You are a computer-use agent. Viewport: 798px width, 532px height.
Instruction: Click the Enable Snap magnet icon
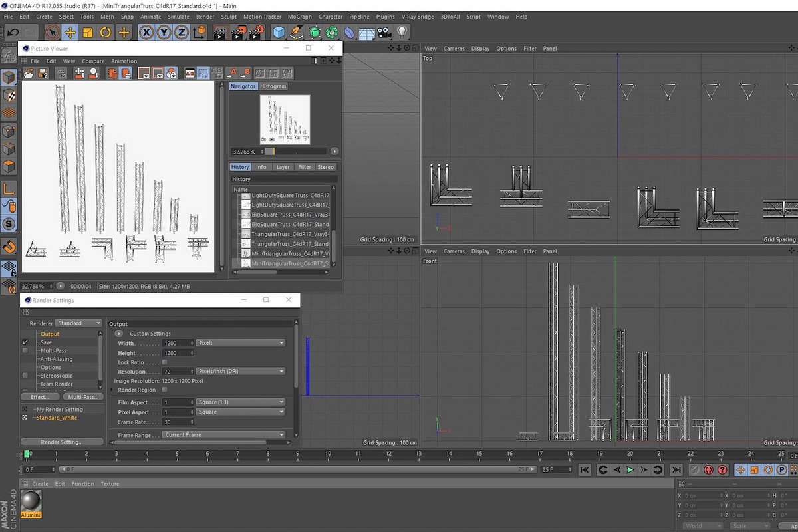[9, 246]
